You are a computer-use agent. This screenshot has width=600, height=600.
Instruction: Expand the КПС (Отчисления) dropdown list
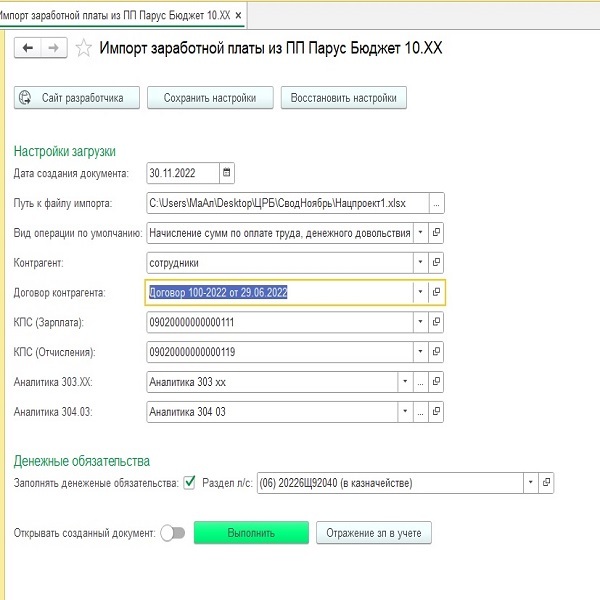(x=420, y=352)
